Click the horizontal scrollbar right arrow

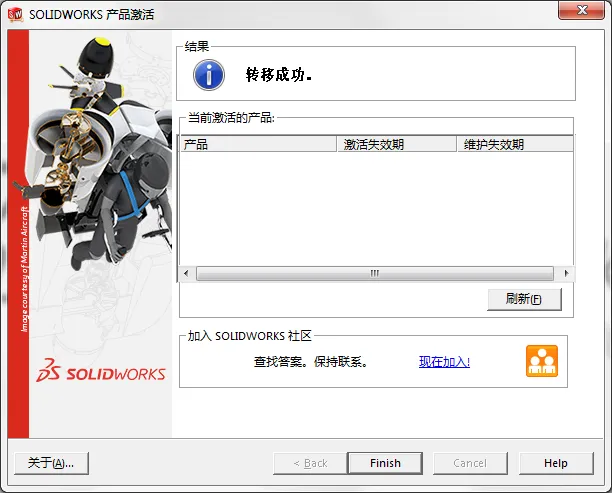[566, 273]
